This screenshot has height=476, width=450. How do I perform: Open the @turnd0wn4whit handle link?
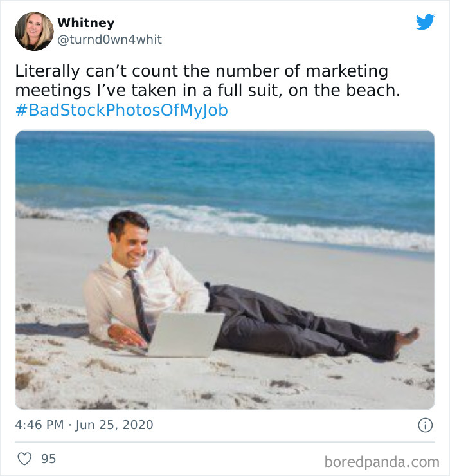pos(109,39)
